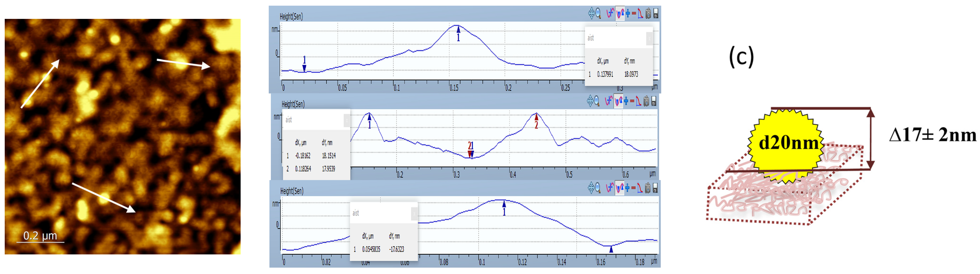Toggle marker-pair measure tool in top profile toolbar
This screenshot has height=274, width=980.
click(x=620, y=14)
